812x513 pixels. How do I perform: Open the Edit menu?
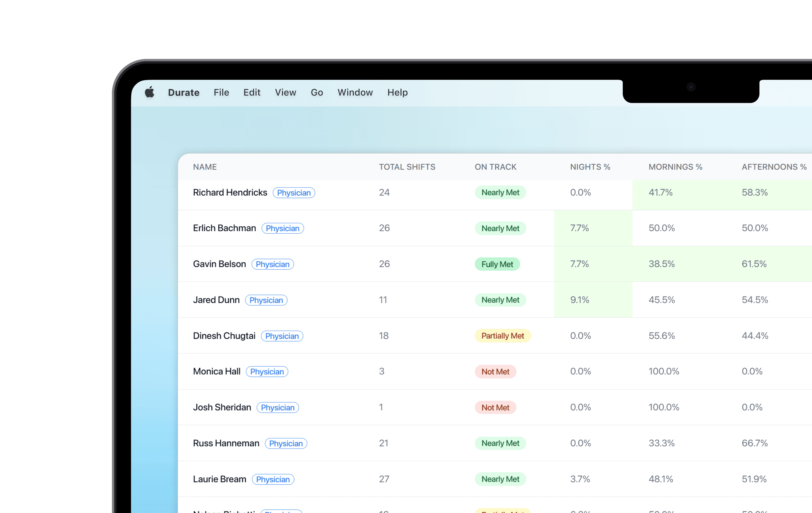pyautogui.click(x=252, y=92)
